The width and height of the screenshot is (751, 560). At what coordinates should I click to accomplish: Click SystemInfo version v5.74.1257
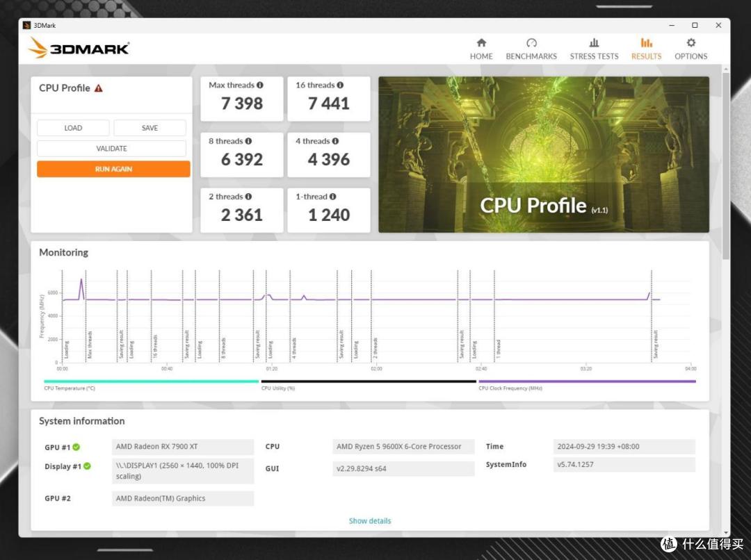pos(624,464)
